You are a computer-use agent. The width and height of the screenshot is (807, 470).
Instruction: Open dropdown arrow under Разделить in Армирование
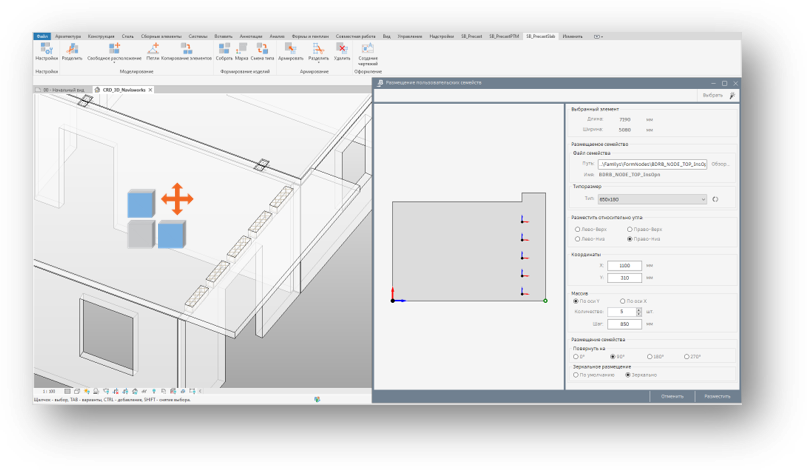pos(318,63)
